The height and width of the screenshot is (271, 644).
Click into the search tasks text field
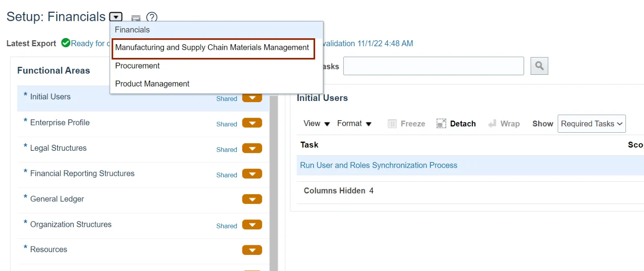[x=433, y=66]
